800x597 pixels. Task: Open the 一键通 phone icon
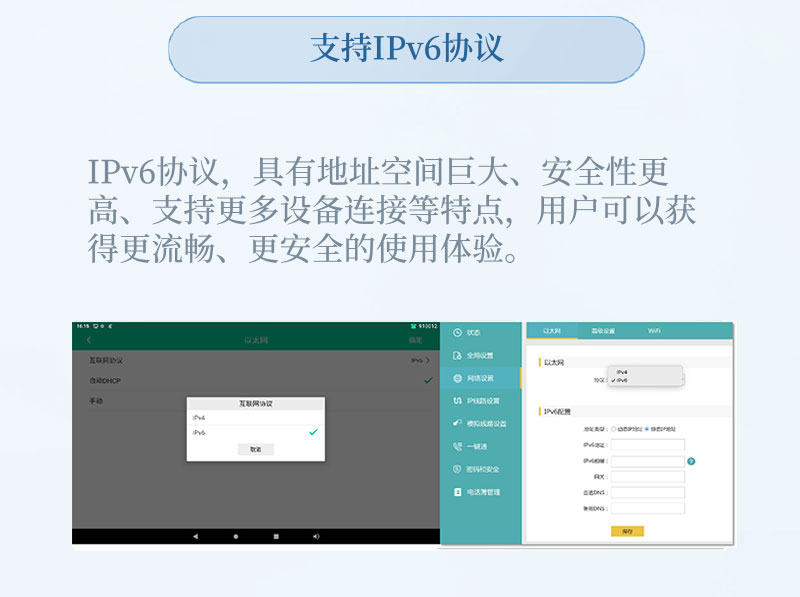[457, 446]
